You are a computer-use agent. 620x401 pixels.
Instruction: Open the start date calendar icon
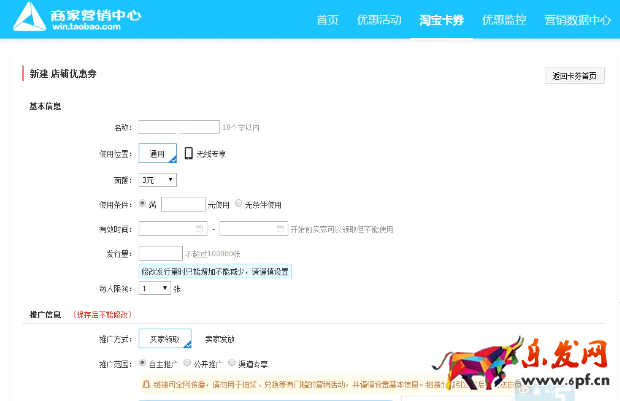click(199, 228)
